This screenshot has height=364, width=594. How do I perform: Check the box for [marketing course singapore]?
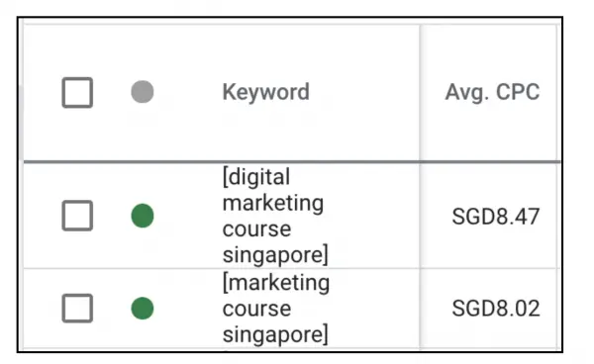click(x=77, y=309)
